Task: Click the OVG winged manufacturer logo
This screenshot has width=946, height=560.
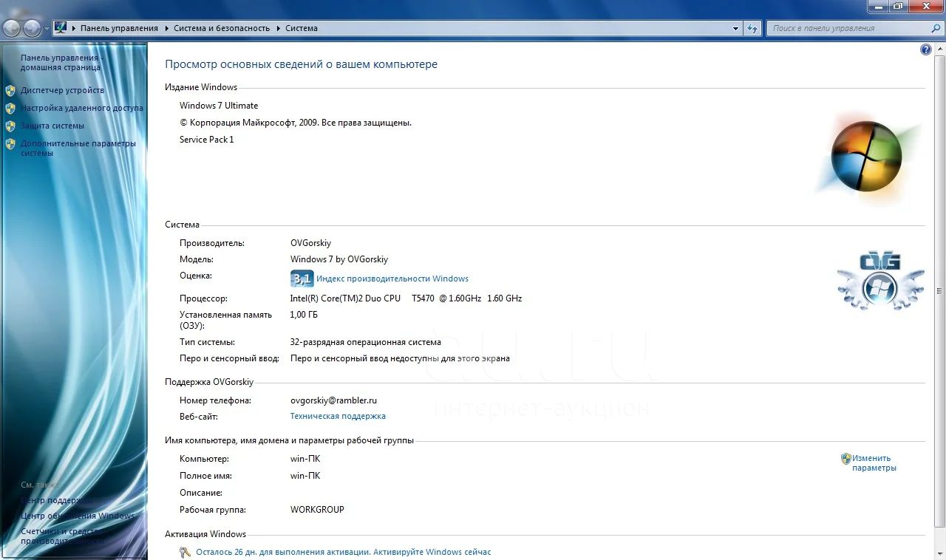Action: click(880, 281)
